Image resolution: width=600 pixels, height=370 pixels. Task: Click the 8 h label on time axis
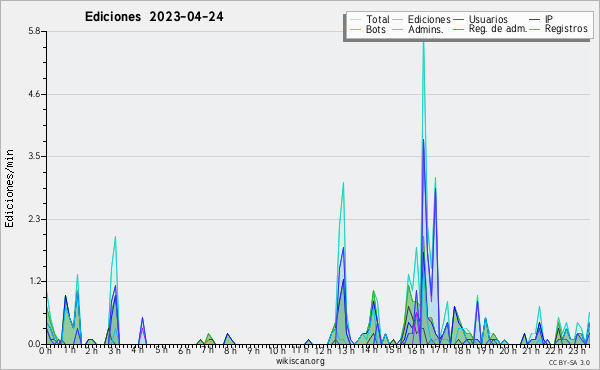[230, 350]
